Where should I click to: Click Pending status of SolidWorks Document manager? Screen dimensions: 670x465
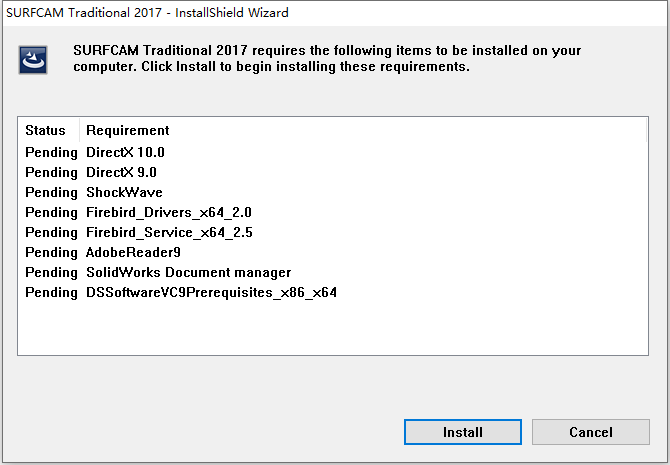(x=51, y=272)
